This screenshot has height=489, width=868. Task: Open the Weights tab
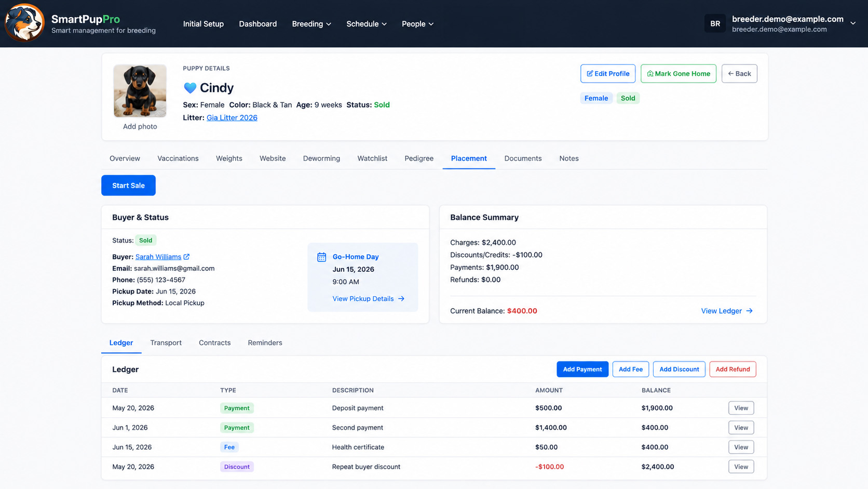pos(229,158)
